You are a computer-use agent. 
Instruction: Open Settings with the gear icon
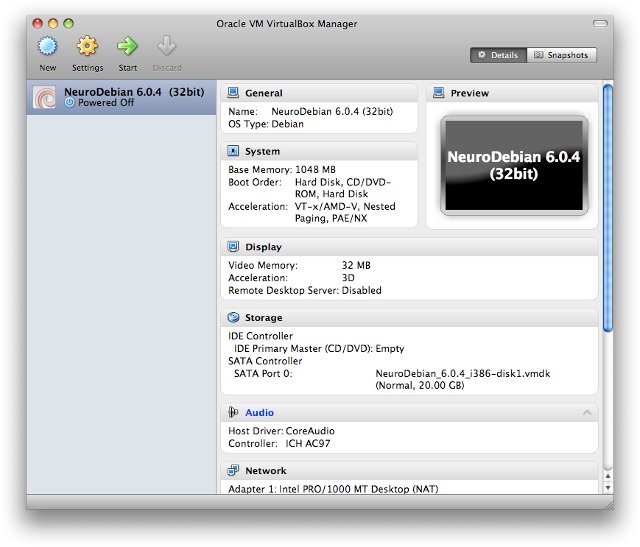tap(87, 46)
